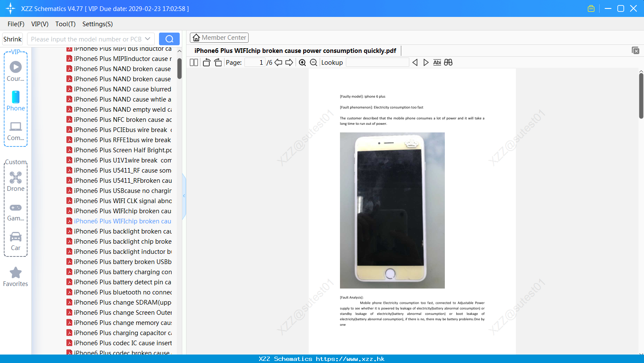The width and height of the screenshot is (644, 363).
Task: Open 'iPhone6 Plus codec IC cause insert' file
Action: click(119, 343)
